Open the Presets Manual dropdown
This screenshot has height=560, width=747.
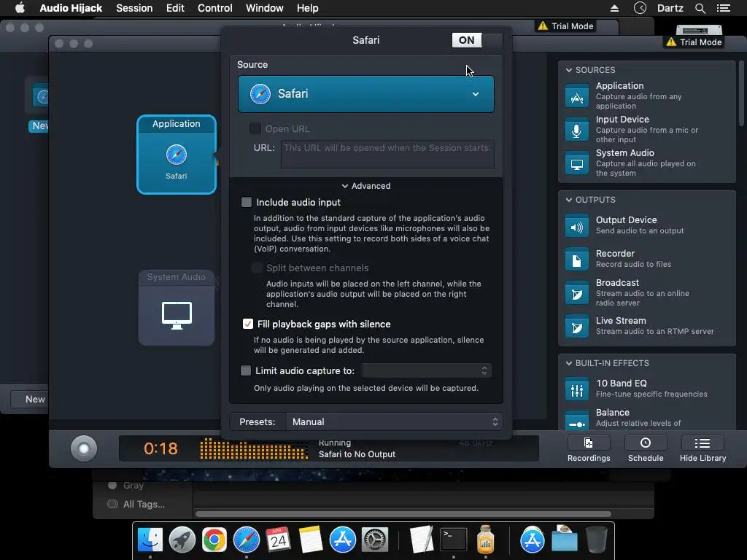pyautogui.click(x=393, y=422)
